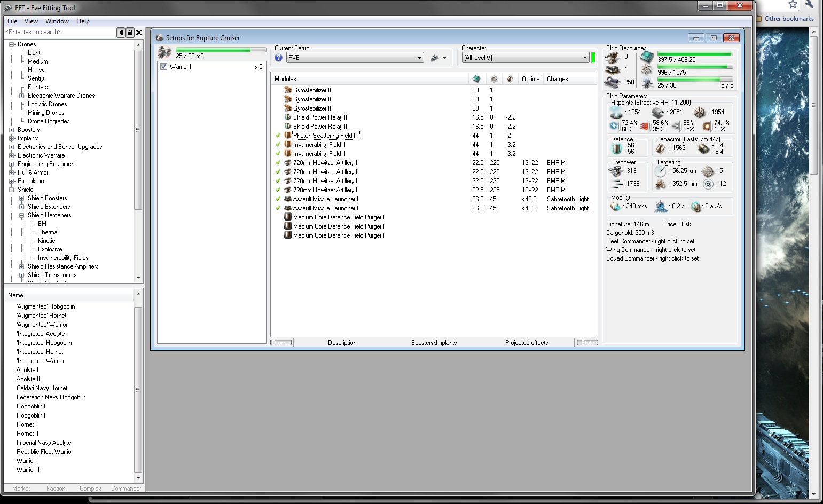Click the lock icon beside the search box

point(130,33)
